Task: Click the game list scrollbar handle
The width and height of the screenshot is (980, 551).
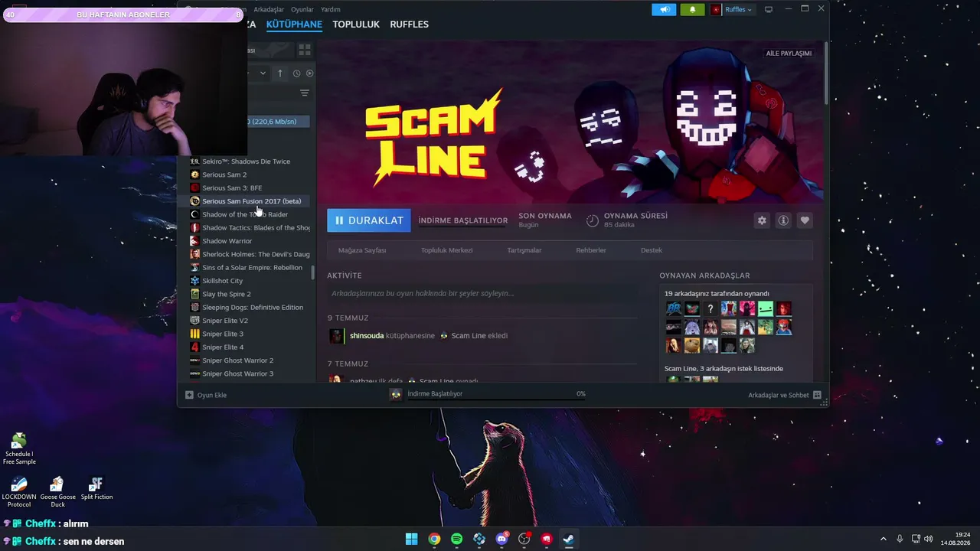Action: (x=312, y=273)
